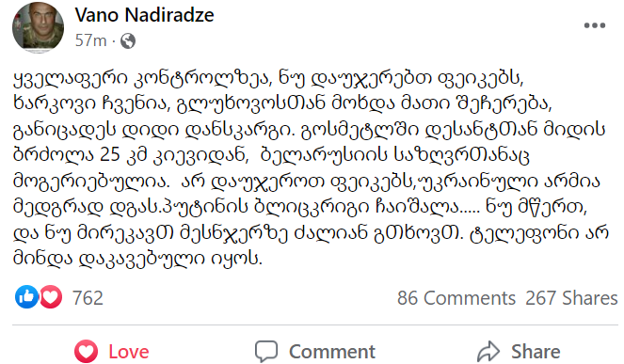Toggle the Love reaction text label
This screenshot has width=624, height=364.
click(x=129, y=352)
